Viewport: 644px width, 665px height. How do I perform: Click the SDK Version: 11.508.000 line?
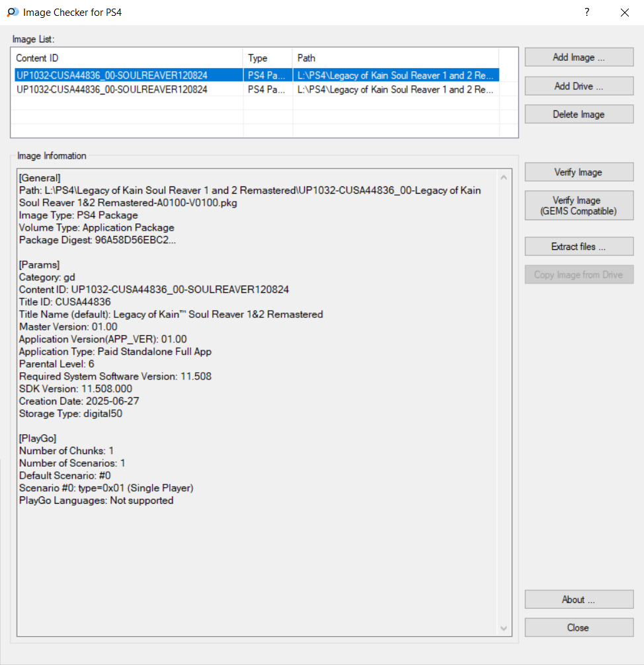pyautogui.click(x=75, y=389)
